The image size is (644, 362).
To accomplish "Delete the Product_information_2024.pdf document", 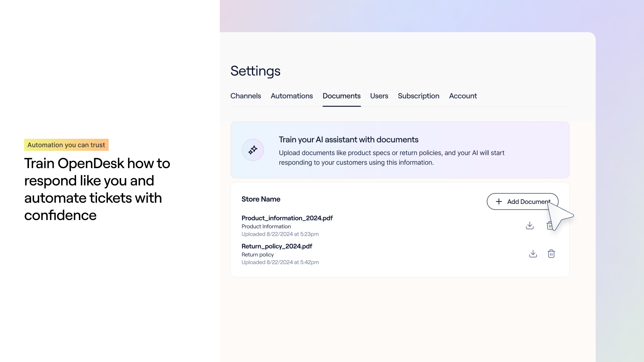I will (x=549, y=226).
